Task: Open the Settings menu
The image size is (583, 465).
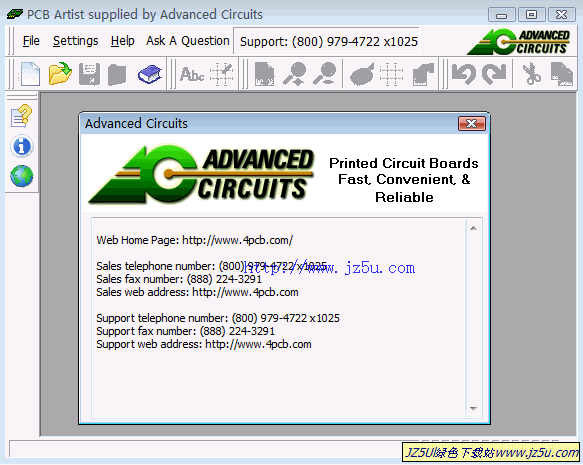Action: point(75,41)
